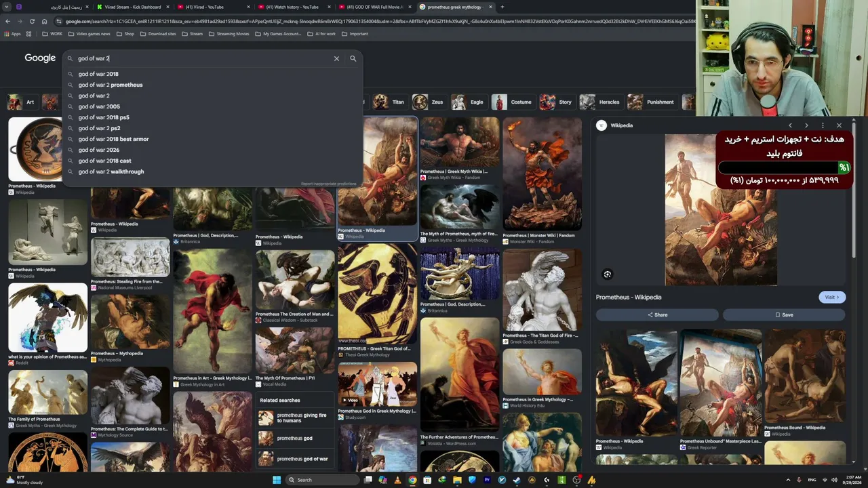Open the browser home page

(44, 21)
